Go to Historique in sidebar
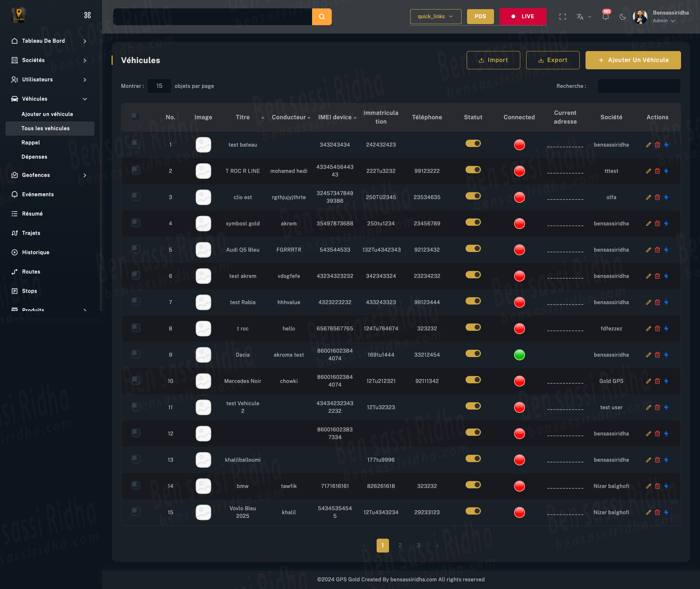Viewport: 700px width, 589px height. 35,252
